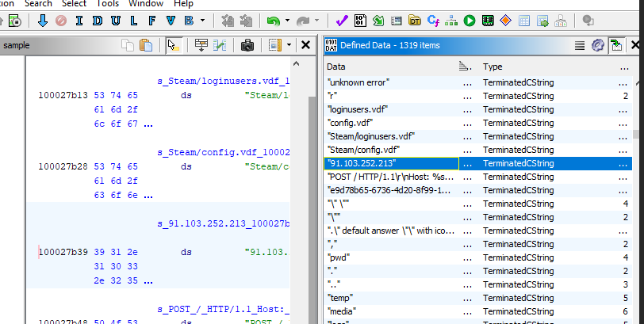Open the Cf function icon in toolbar

[x=434, y=20]
